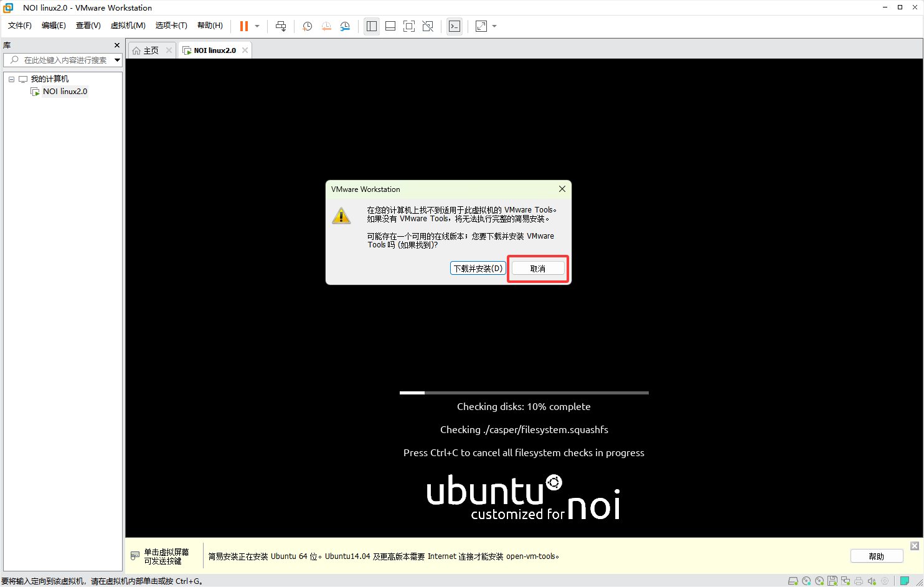
Task: Close the NOI linux2.0 tab
Action: 245,50
